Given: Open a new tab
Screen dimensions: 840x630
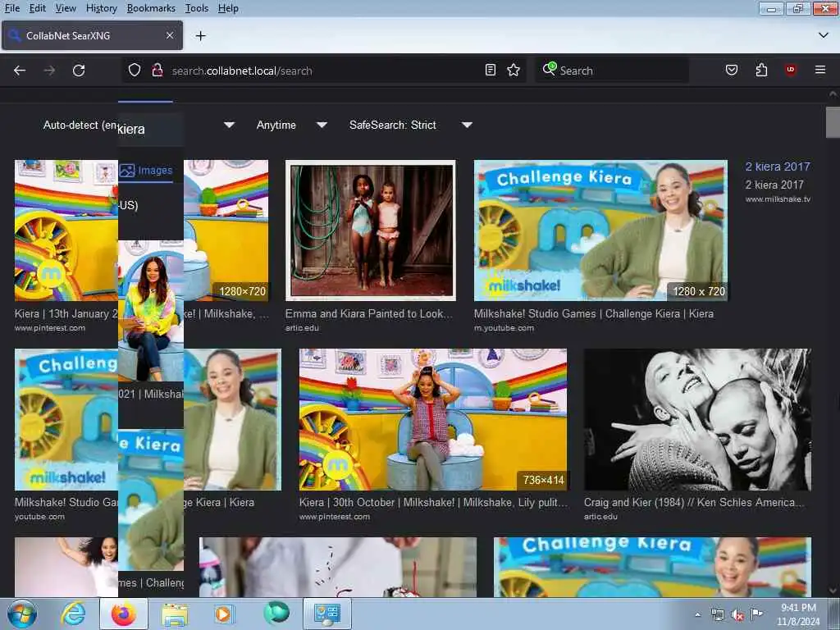Looking at the screenshot, I should tap(200, 36).
